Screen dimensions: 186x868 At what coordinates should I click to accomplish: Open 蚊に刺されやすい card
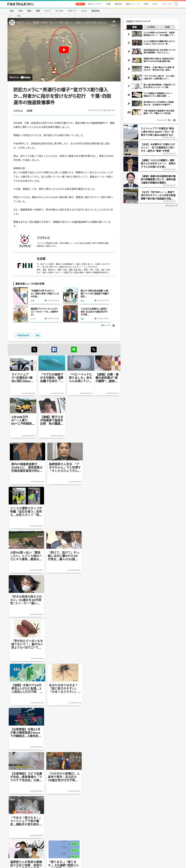65,684
